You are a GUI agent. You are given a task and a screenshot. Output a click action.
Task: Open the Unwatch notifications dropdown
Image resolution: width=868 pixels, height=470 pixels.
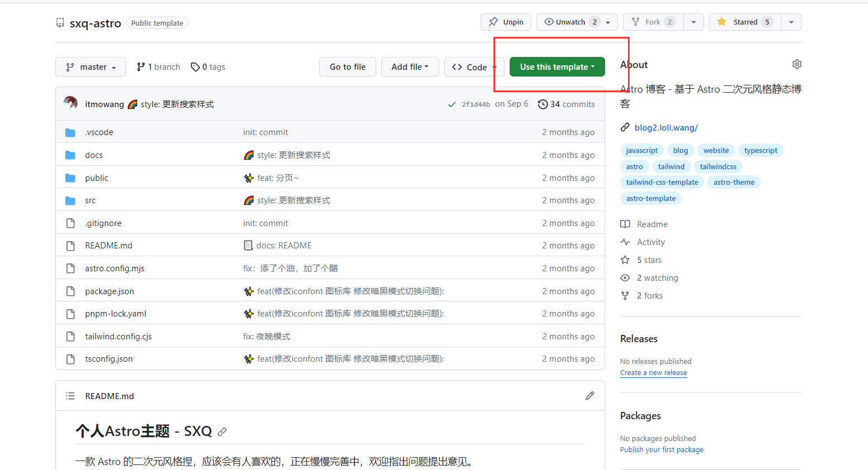coord(577,22)
